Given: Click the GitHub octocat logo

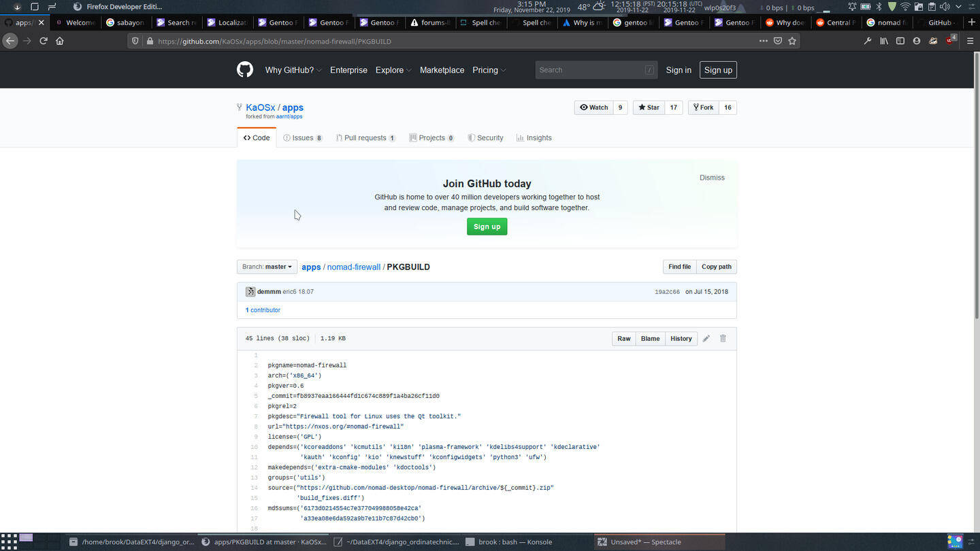Looking at the screenshot, I should pos(245,69).
